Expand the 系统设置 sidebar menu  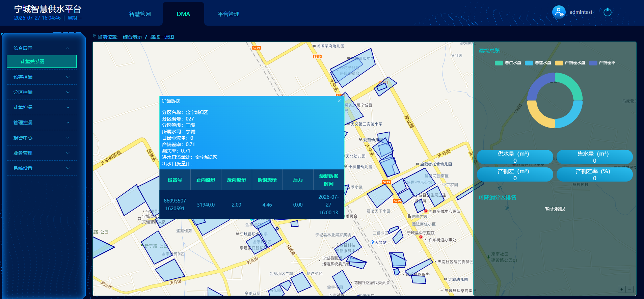[x=42, y=168]
